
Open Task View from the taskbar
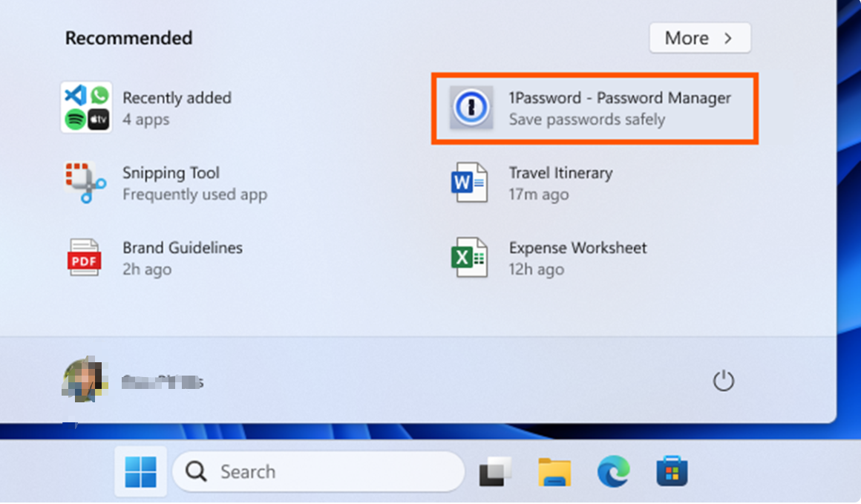tap(495, 471)
